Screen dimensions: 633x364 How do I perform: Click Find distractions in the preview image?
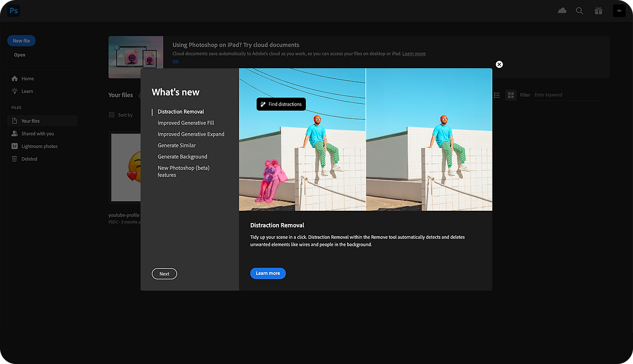281,104
